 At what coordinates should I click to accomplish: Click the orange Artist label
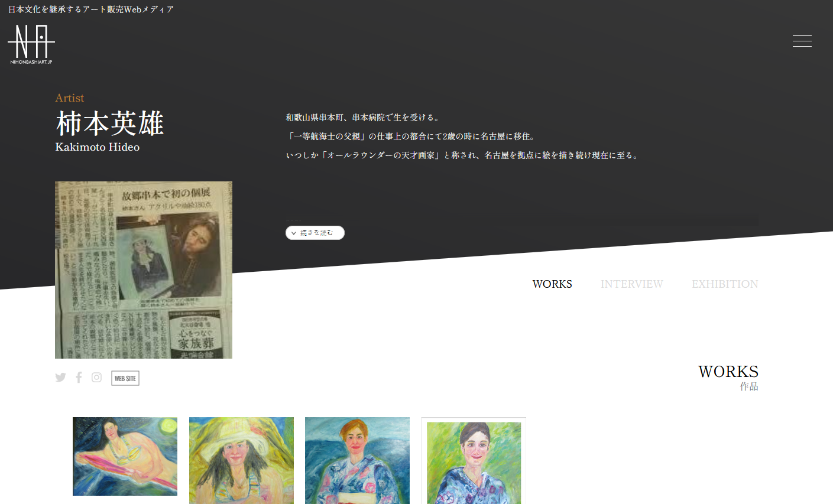coord(70,98)
